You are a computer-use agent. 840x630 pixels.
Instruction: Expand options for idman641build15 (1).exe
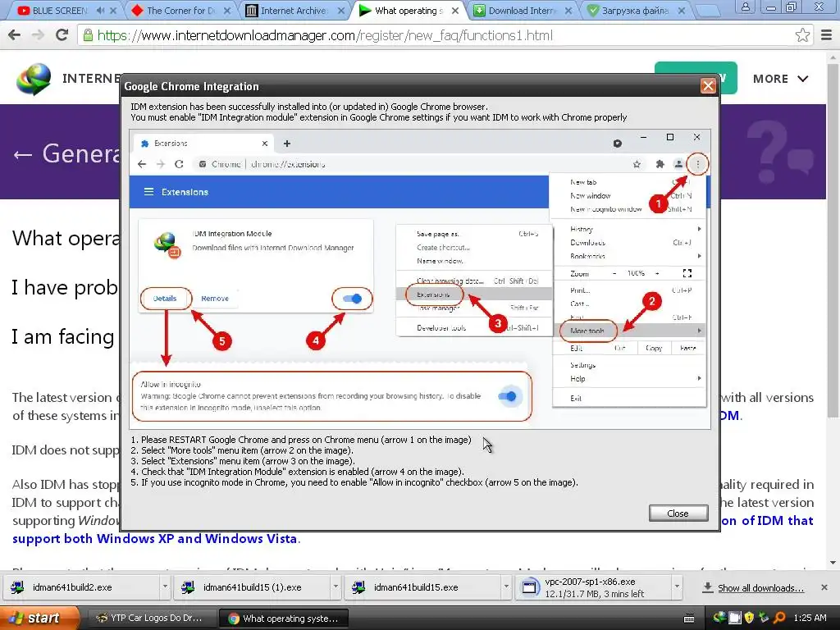(336, 587)
